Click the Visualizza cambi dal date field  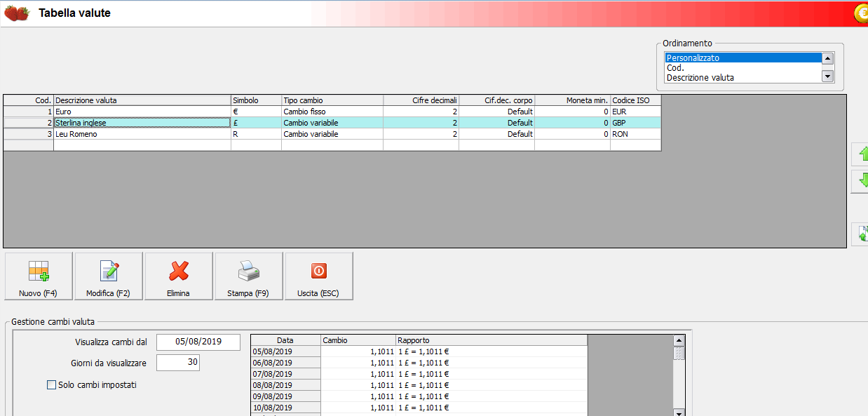click(x=198, y=342)
